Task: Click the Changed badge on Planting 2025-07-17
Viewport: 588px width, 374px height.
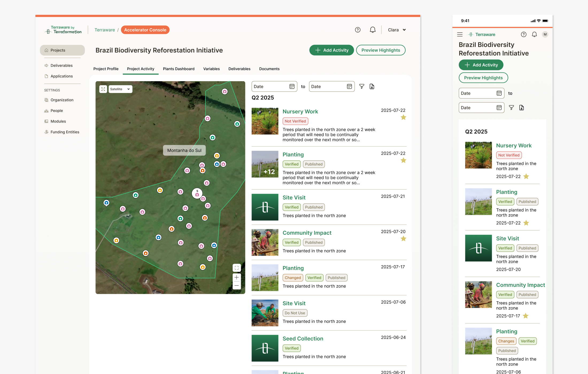Action: (x=293, y=278)
